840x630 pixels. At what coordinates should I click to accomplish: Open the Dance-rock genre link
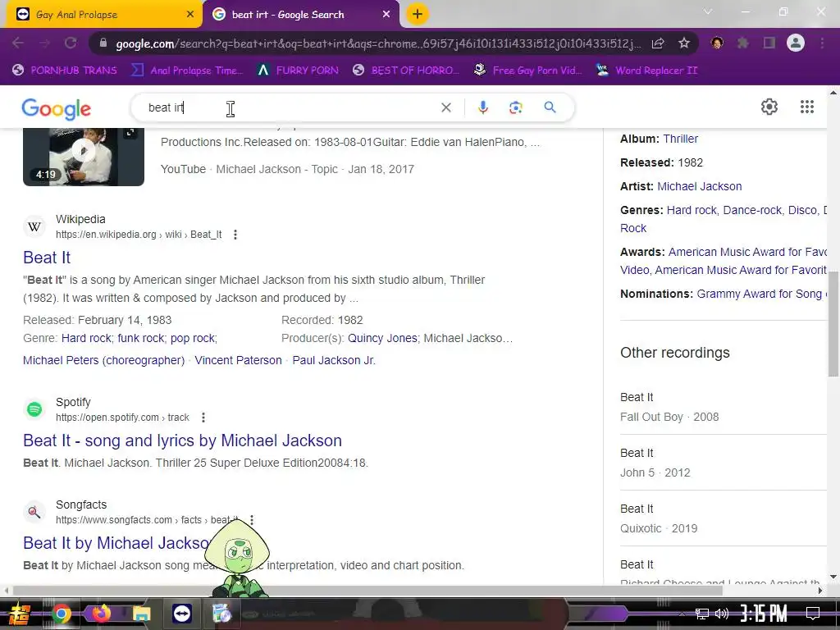[x=752, y=210]
